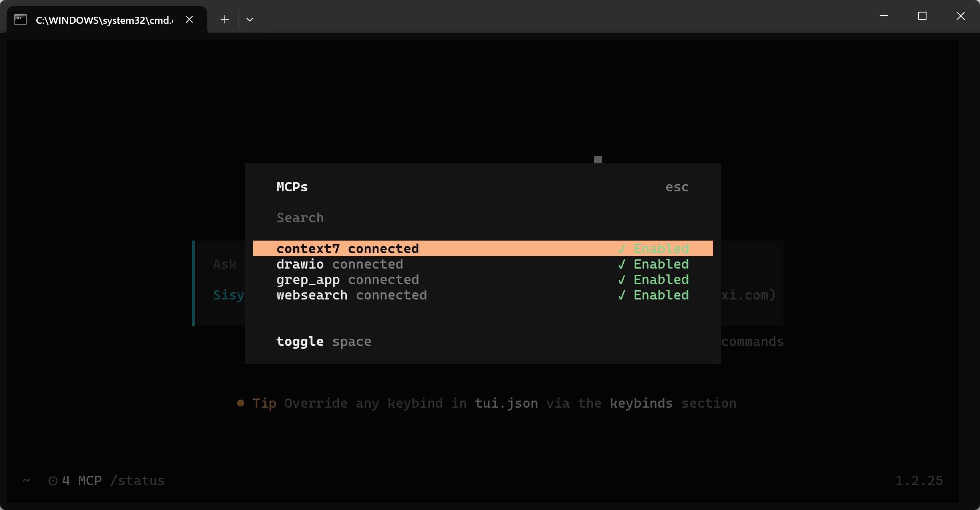Close the terminal window

pyautogui.click(x=961, y=16)
